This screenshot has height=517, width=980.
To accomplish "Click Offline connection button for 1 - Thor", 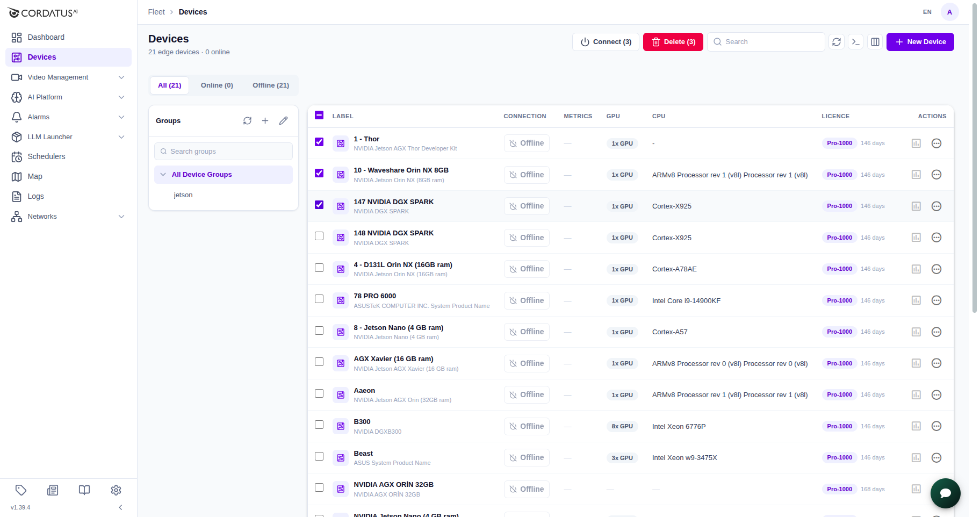I will coord(527,143).
